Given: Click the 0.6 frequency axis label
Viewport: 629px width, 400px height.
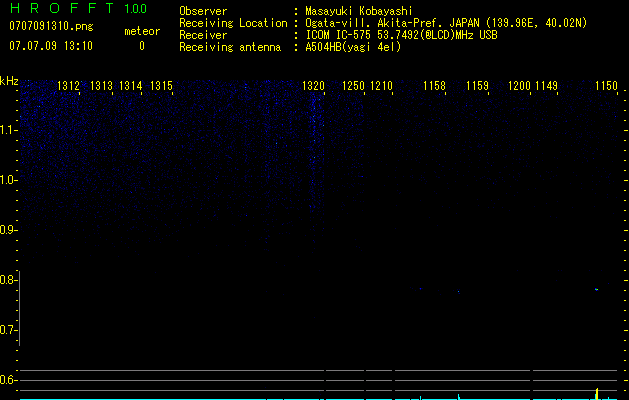Looking at the screenshot, I should [x=8, y=380].
